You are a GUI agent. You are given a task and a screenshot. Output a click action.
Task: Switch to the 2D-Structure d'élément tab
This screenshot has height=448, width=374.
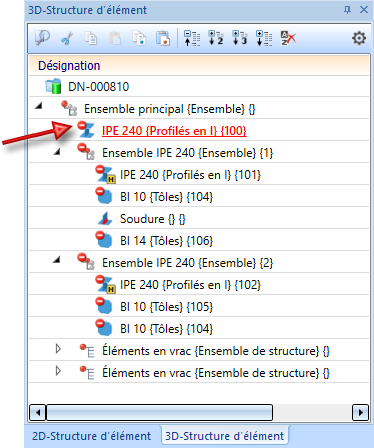click(91, 436)
